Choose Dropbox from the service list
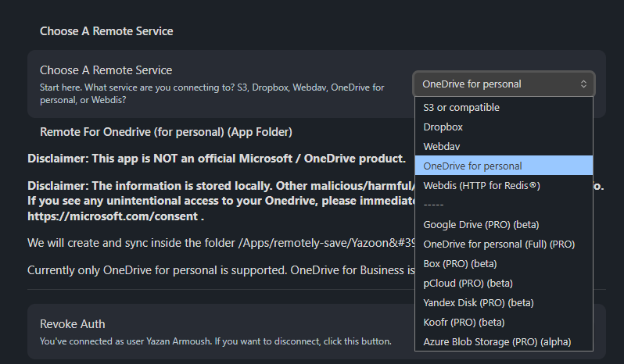The image size is (624, 364). point(504,127)
